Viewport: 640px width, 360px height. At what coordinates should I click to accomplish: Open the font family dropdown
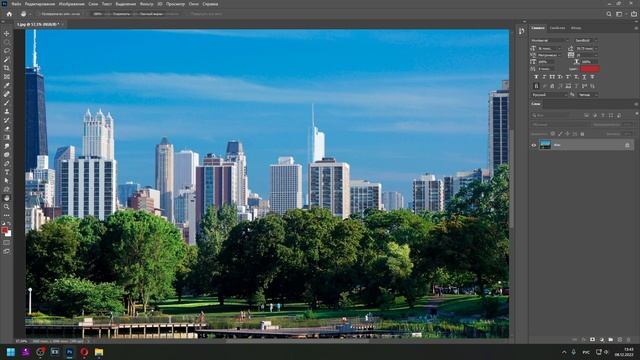pyautogui.click(x=549, y=40)
